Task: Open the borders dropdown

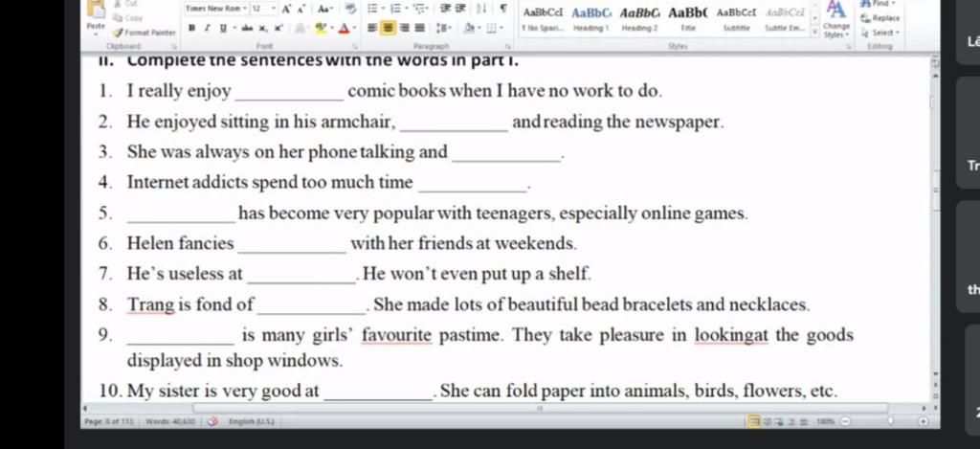Action: click(501, 28)
